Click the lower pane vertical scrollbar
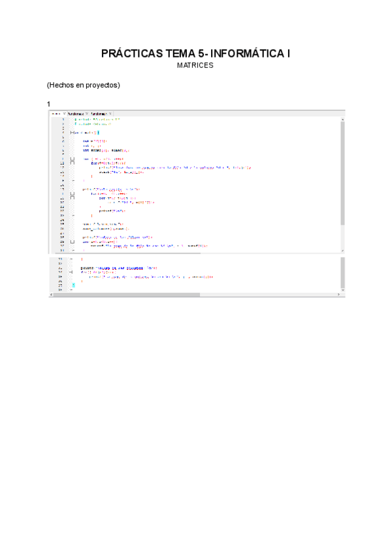Image resolution: width=392 pixels, height=554 pixels. 342,273
